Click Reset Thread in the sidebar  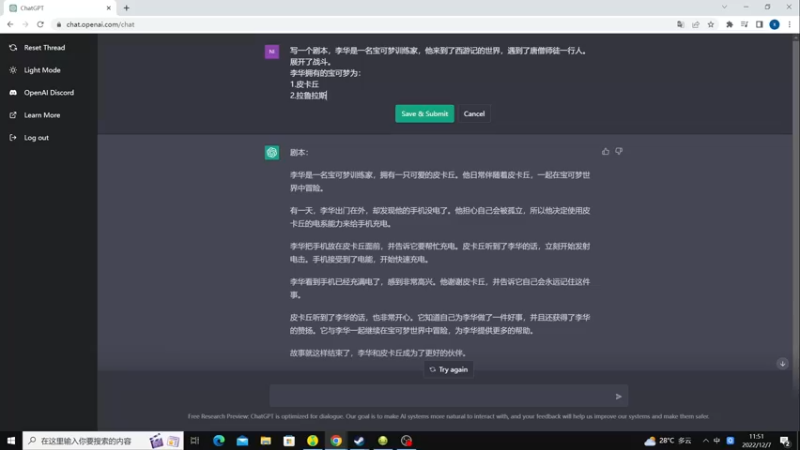pos(37,47)
